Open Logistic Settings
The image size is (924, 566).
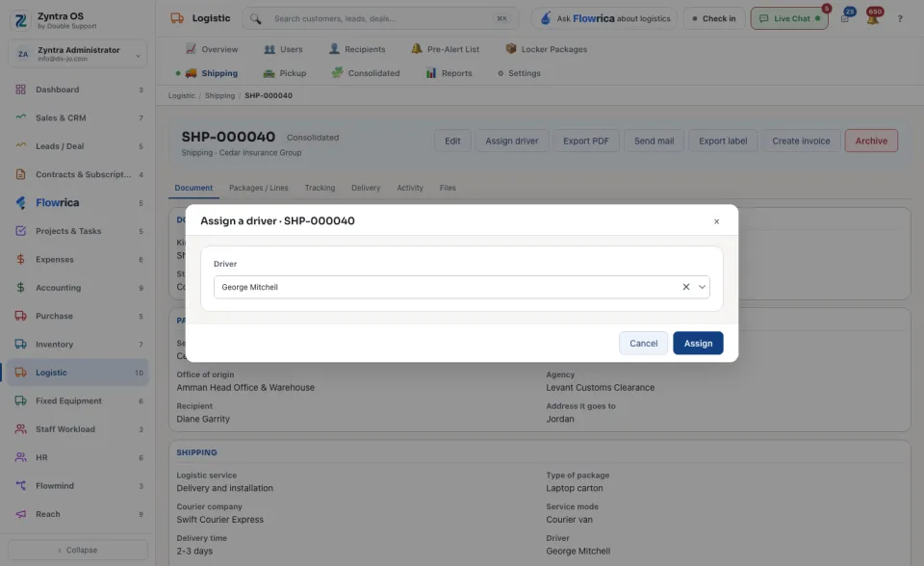(519, 73)
